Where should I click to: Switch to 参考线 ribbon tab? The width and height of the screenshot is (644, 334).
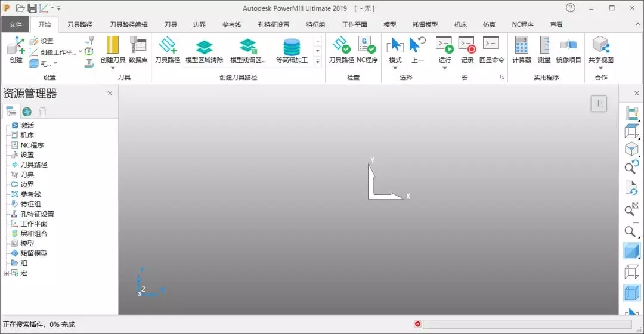231,24
